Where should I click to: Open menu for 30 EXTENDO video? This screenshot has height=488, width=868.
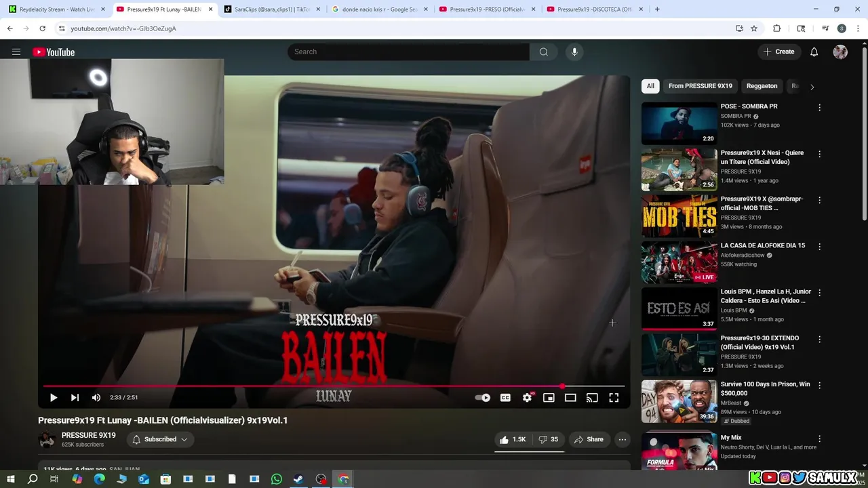pyautogui.click(x=819, y=339)
